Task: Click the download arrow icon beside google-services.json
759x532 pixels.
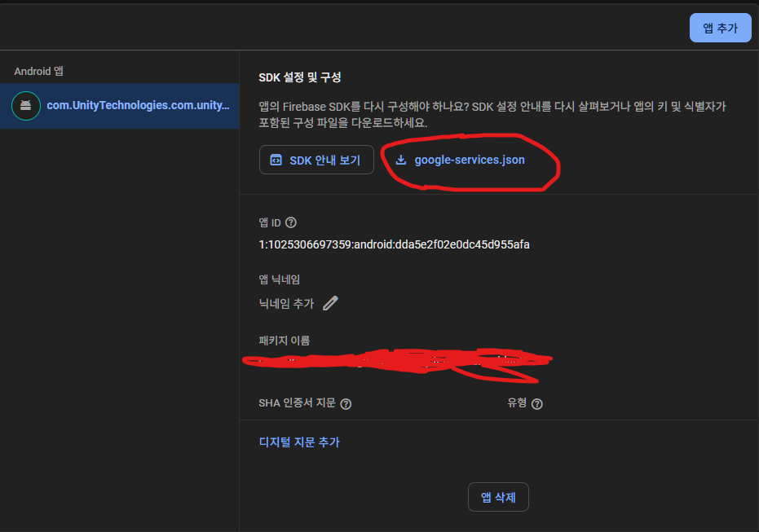Action: pos(401,160)
